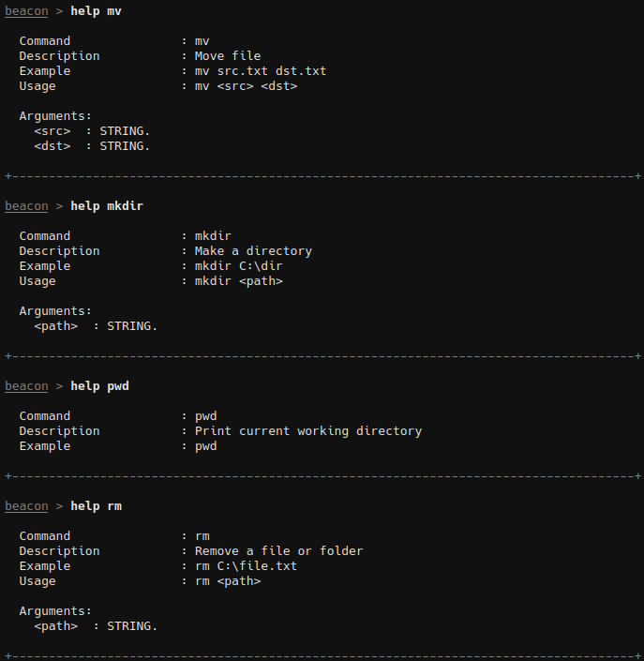The height and width of the screenshot is (661, 644).
Task: Click the 'help mkdir' command text
Action: coord(107,205)
